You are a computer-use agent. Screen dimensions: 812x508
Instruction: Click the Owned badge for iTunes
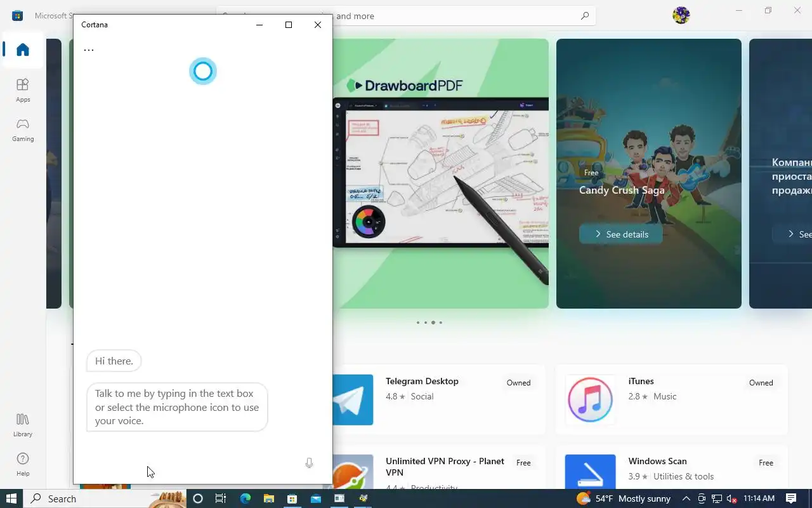tap(761, 383)
